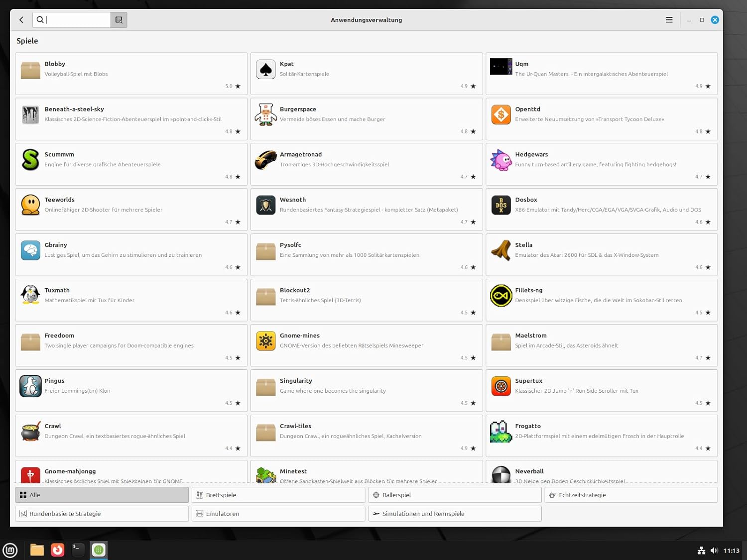This screenshot has width=747, height=560.
Task: Click the Blobby 5.0 star rating
Action: pos(233,86)
